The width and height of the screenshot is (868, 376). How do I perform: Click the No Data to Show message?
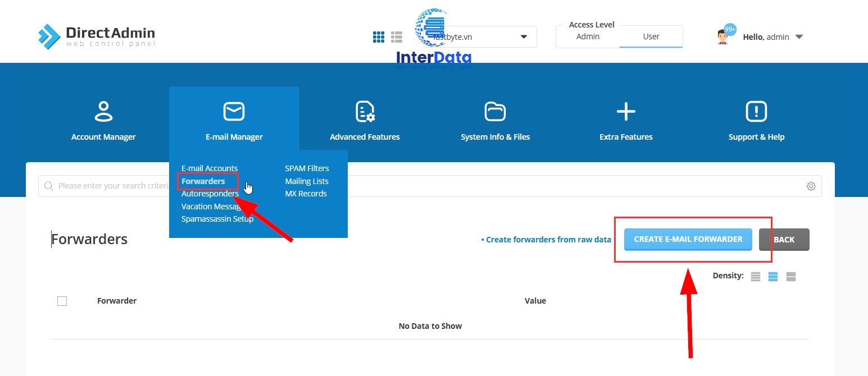430,326
